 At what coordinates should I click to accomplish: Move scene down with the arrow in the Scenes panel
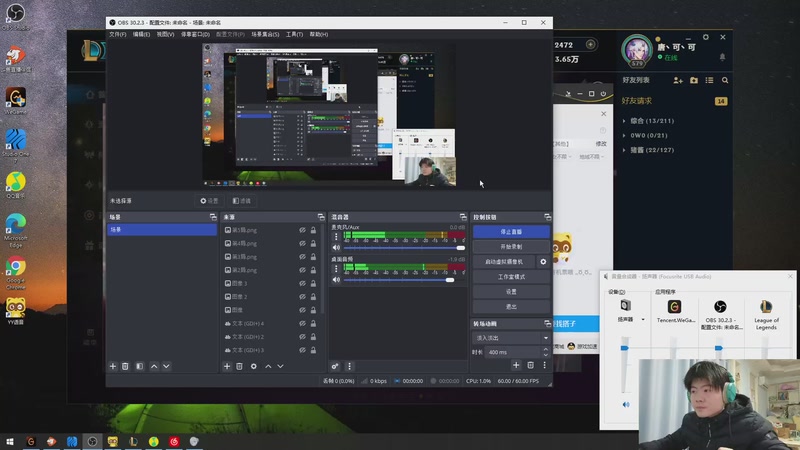coord(166,366)
